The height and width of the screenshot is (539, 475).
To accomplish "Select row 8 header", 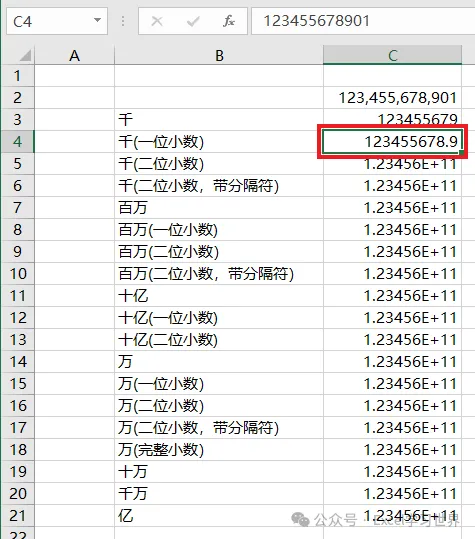I will 18,230.
